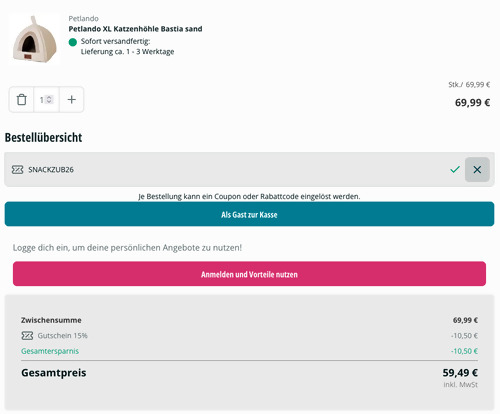500x414 pixels.
Task: Click the Gutschein 15% discount label
Action: click(x=62, y=336)
